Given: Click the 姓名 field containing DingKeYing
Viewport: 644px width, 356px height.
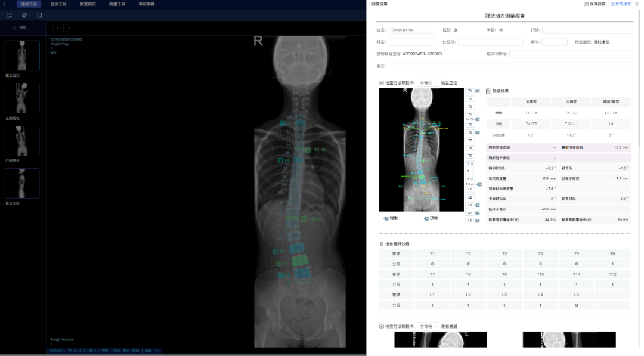Looking at the screenshot, I should 411,30.
